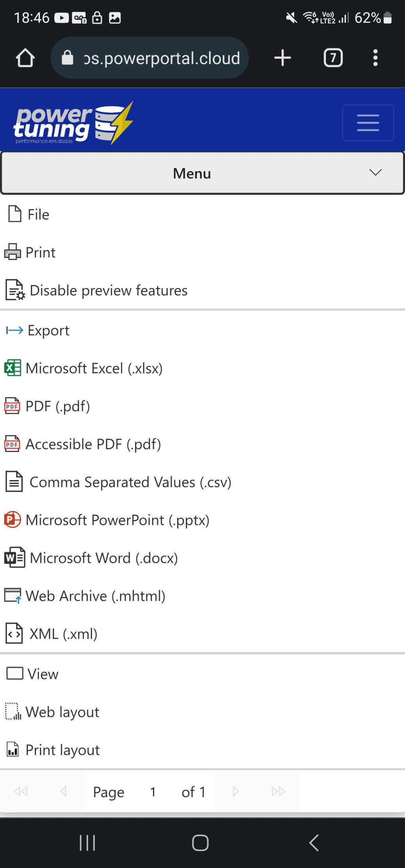Tap the Word document icon
Image resolution: width=405 pixels, height=868 pixels.
click(14, 558)
